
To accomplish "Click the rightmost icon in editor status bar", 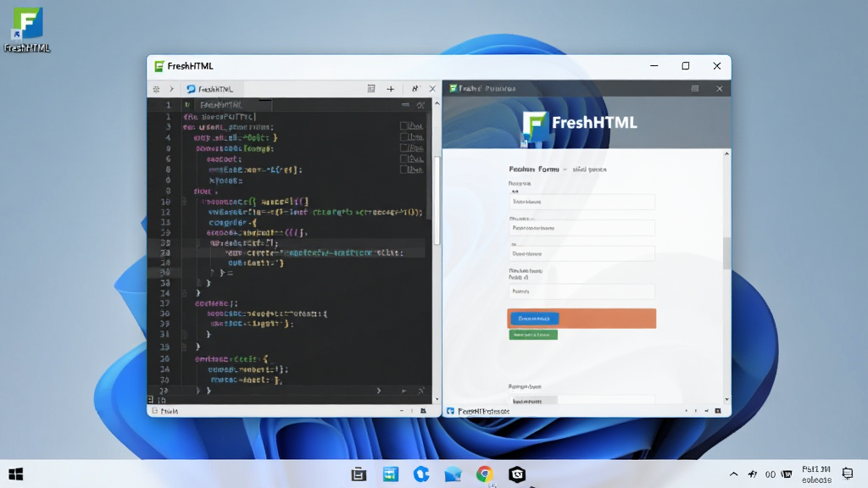I will (x=423, y=411).
